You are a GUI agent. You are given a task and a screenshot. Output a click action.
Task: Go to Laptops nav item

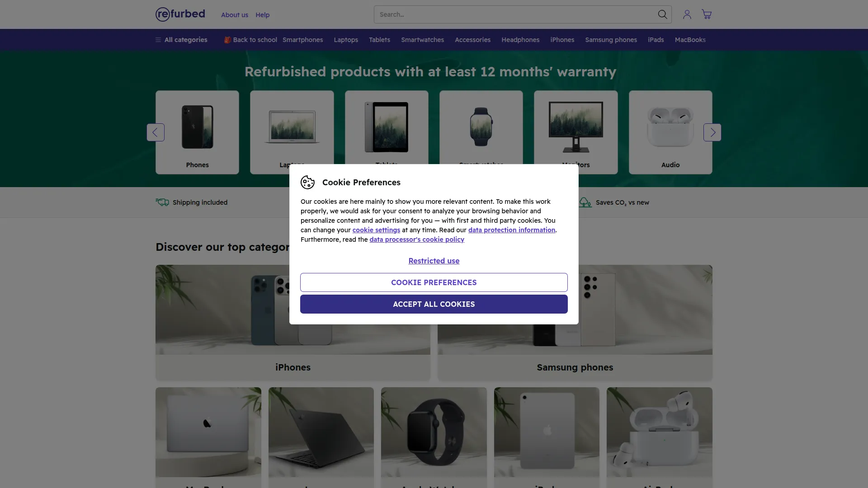[346, 40]
